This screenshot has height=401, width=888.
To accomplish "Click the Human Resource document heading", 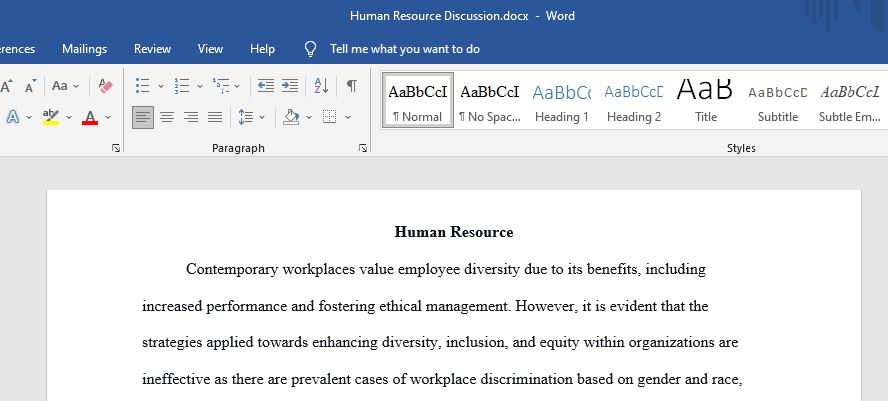I will click(454, 232).
